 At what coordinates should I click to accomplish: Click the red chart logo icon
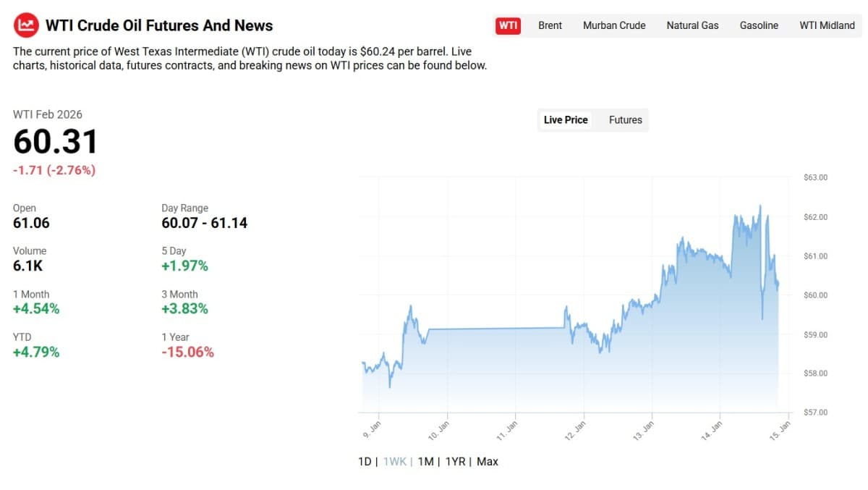point(26,24)
